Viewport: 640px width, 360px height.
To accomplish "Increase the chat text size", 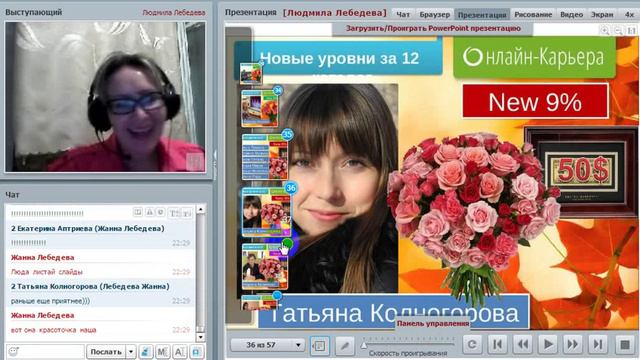I will coord(174,213).
